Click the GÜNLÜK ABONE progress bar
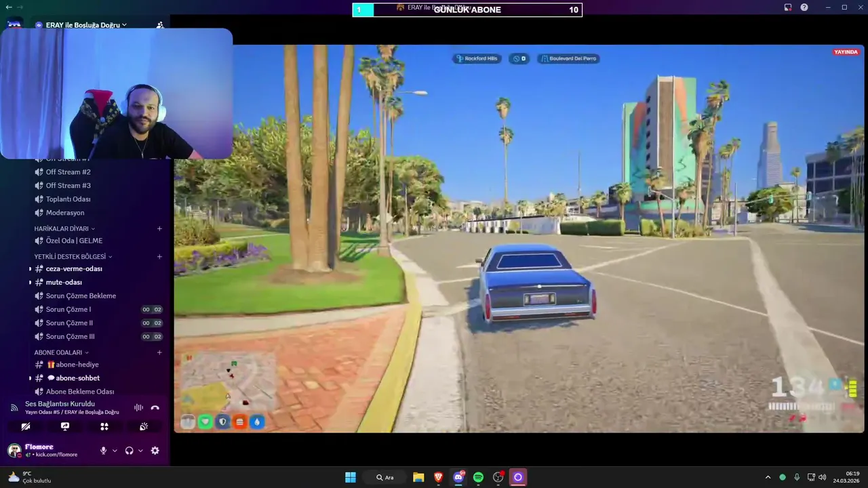This screenshot has width=868, height=488. (467, 9)
